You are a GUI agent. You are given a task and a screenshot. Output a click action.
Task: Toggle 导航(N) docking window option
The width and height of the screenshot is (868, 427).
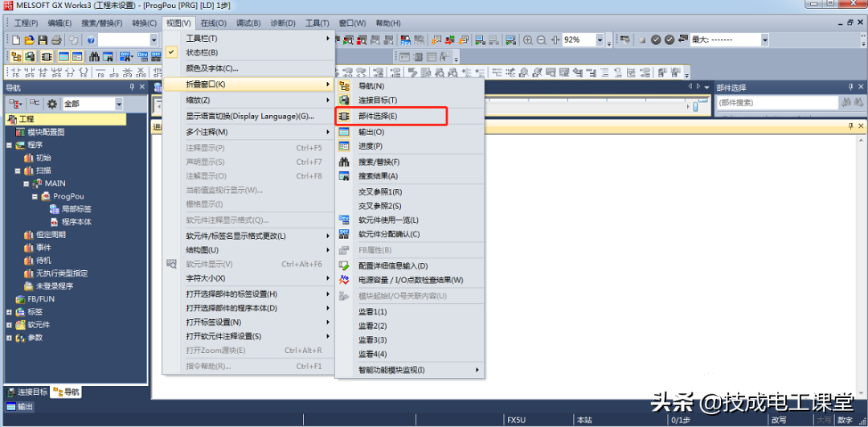coord(371,85)
